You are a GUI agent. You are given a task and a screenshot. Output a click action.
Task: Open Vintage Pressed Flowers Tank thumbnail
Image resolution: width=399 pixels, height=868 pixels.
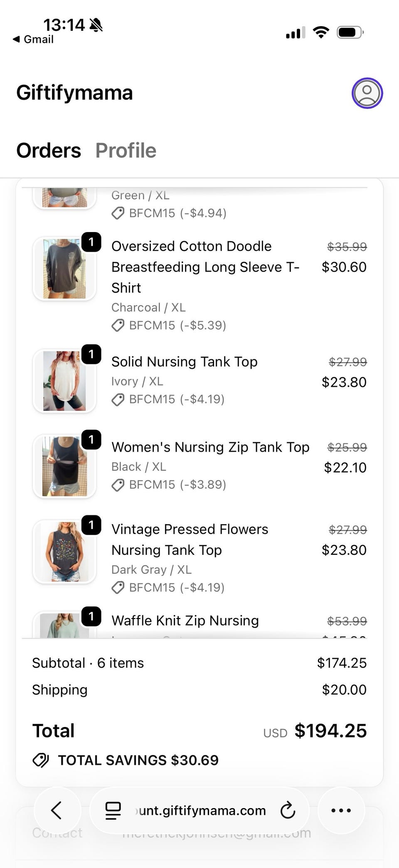64,551
